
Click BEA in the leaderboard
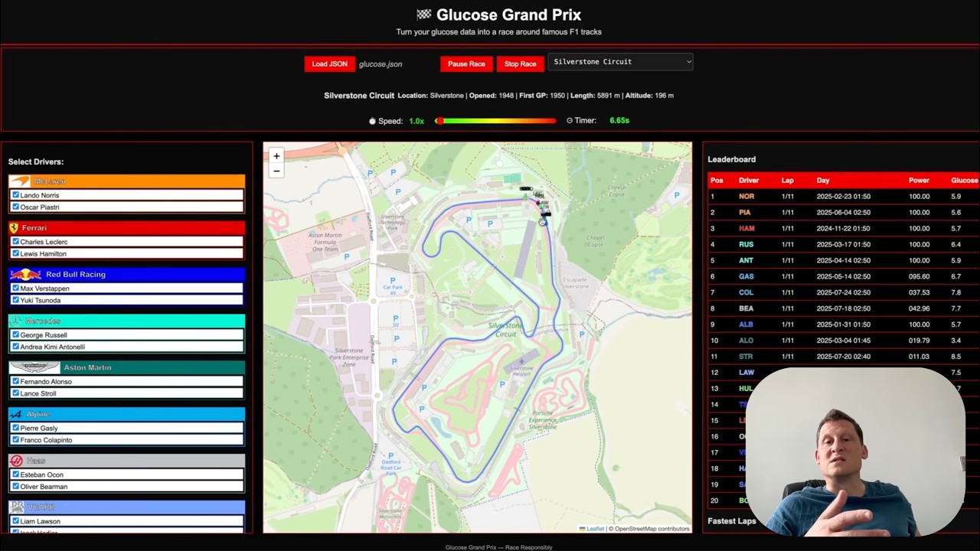point(746,308)
